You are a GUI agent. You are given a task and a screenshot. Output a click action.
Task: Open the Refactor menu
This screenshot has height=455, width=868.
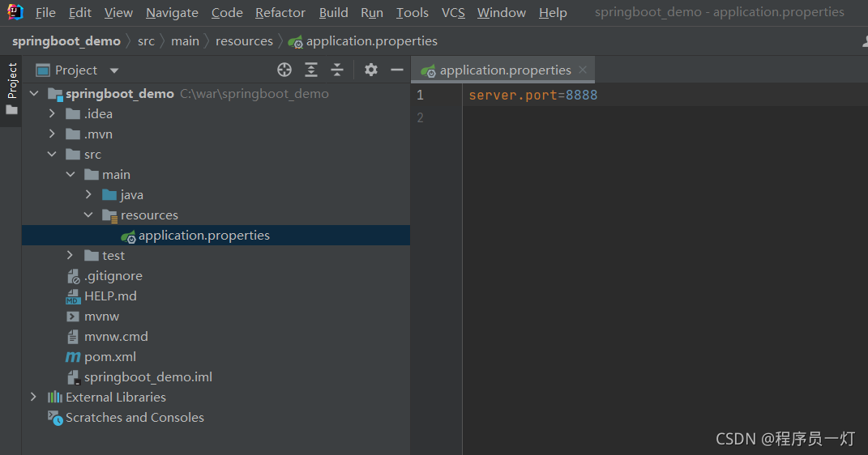[280, 12]
